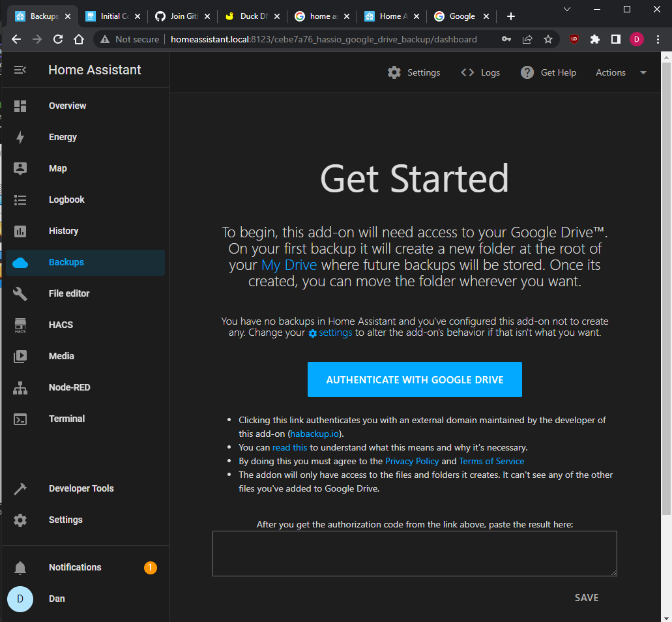The image size is (672, 622).
Task: Open the Logs code-bracket icon
Action: [x=467, y=72]
